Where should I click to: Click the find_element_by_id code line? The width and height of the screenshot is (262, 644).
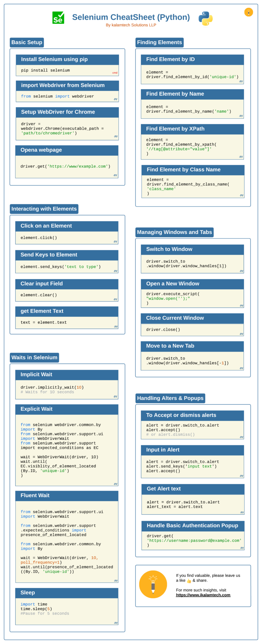pyautogui.click(x=192, y=77)
